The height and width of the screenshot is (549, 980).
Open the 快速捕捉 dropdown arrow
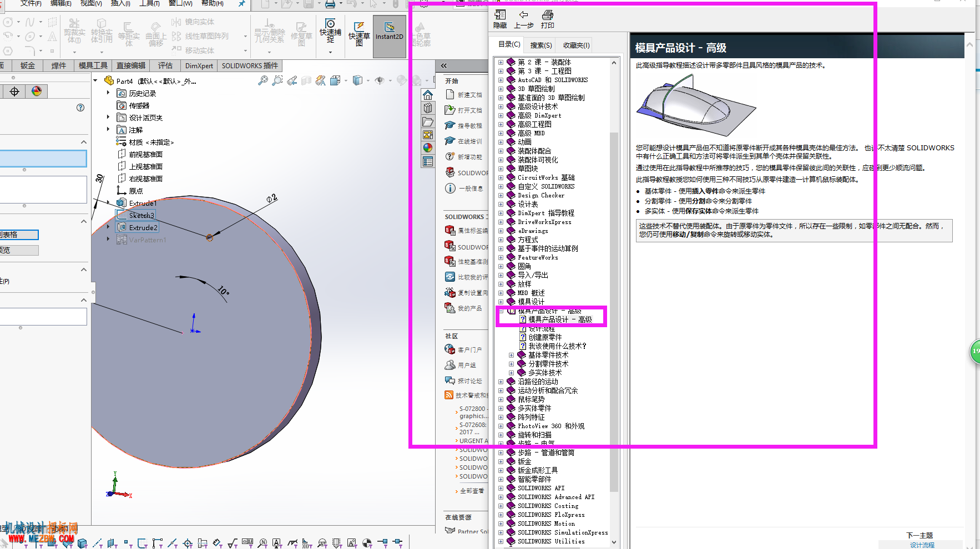330,52
